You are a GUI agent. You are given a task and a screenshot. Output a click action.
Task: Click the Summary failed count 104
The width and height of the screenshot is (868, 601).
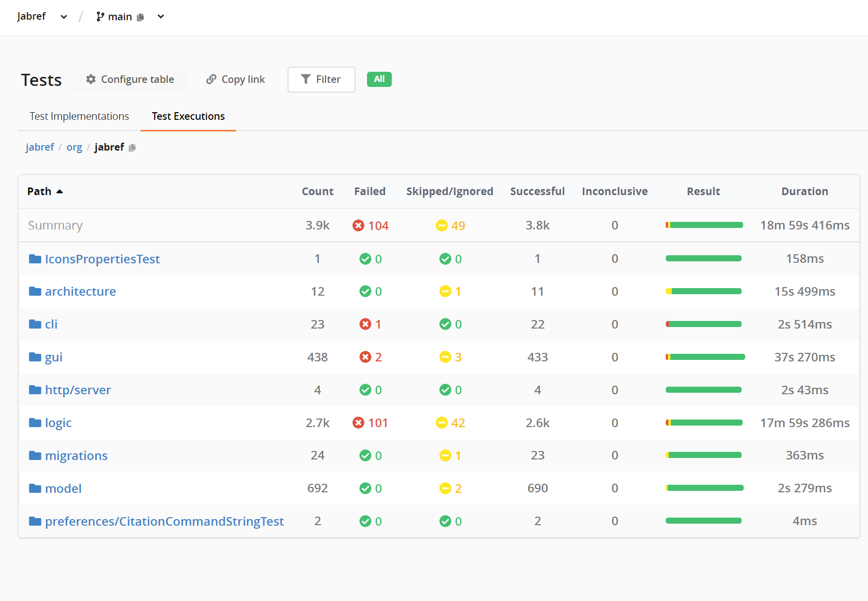[378, 226]
